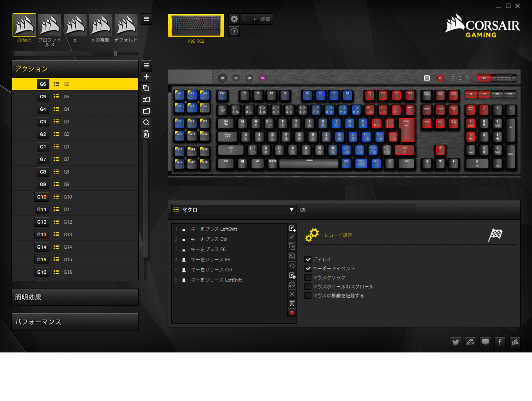Select the K95 RGB keyboard thumbnail
The height and width of the screenshot is (401, 532).
(x=196, y=25)
